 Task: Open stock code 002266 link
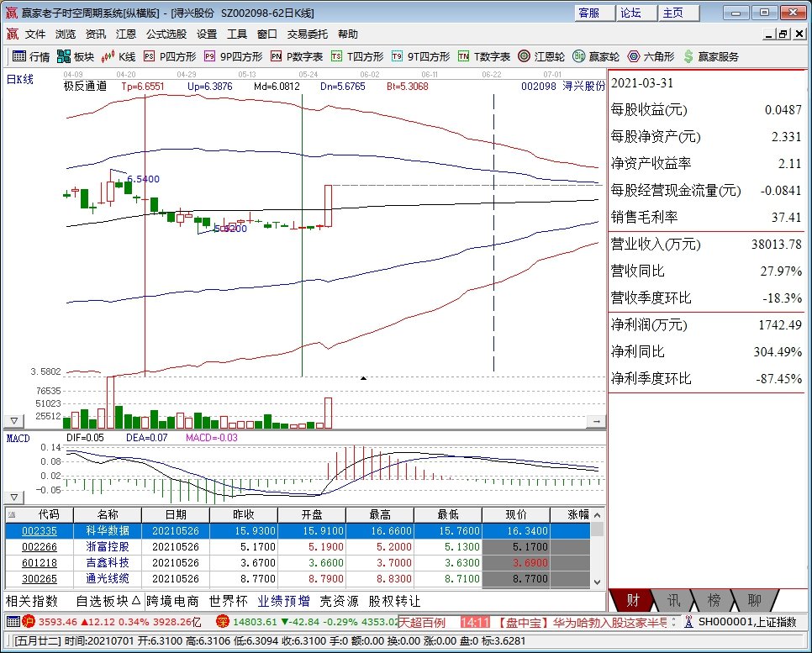40,547
